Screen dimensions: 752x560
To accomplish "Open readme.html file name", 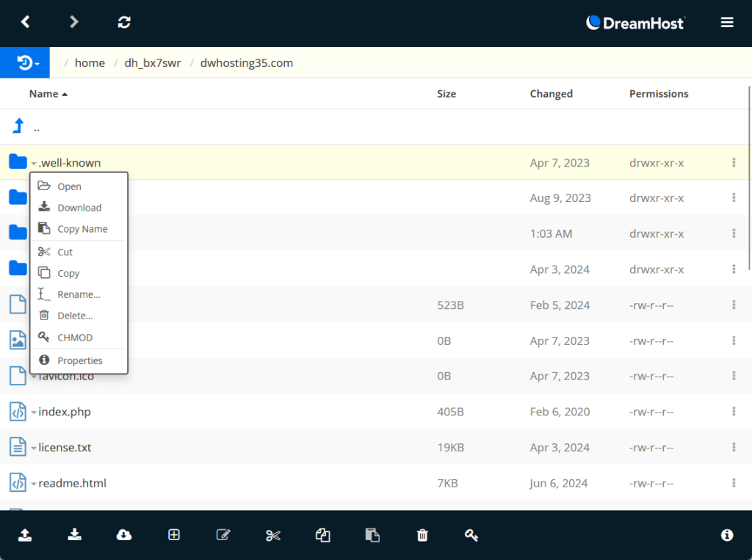I will point(73,483).
